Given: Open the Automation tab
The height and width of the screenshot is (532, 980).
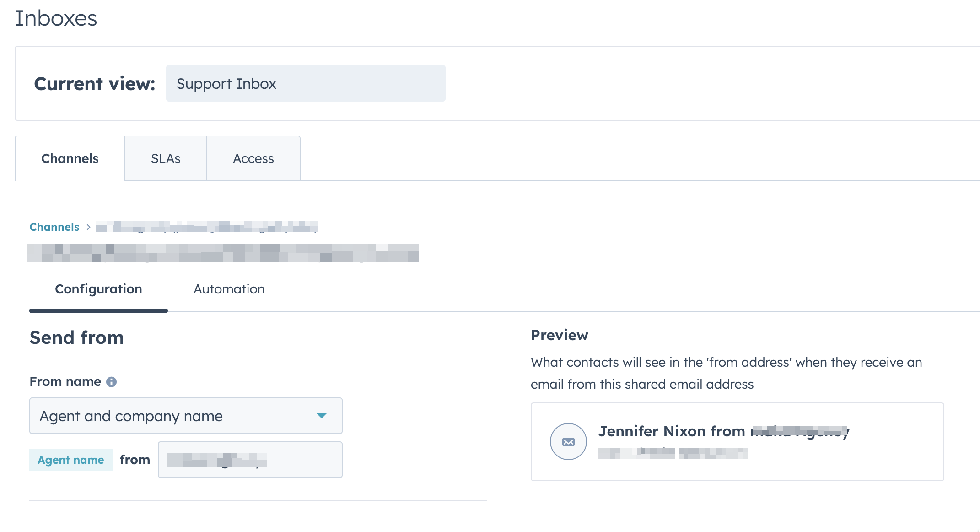Looking at the screenshot, I should click(229, 289).
